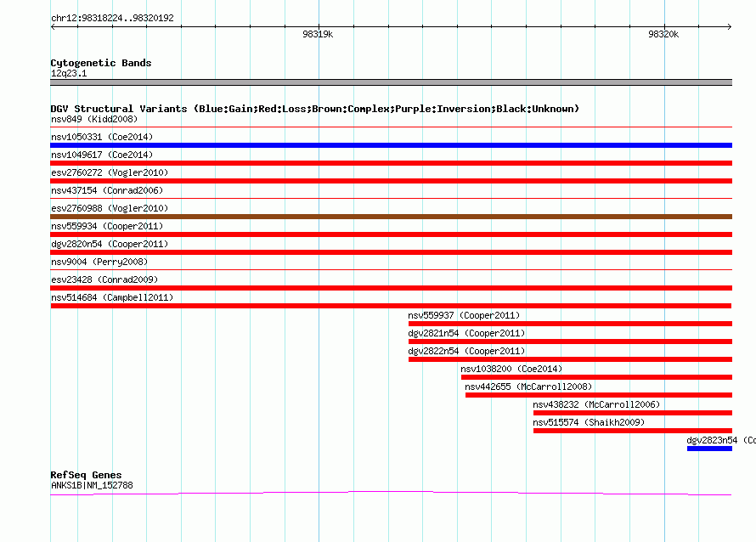Image resolution: width=756 pixels, height=542 pixels.
Task: Open nsv515574 (Shaikh2009) variant label
Action: click(589, 422)
